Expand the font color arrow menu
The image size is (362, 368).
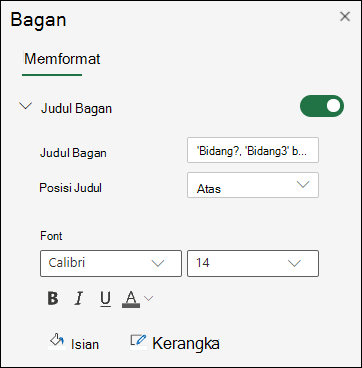point(149,298)
